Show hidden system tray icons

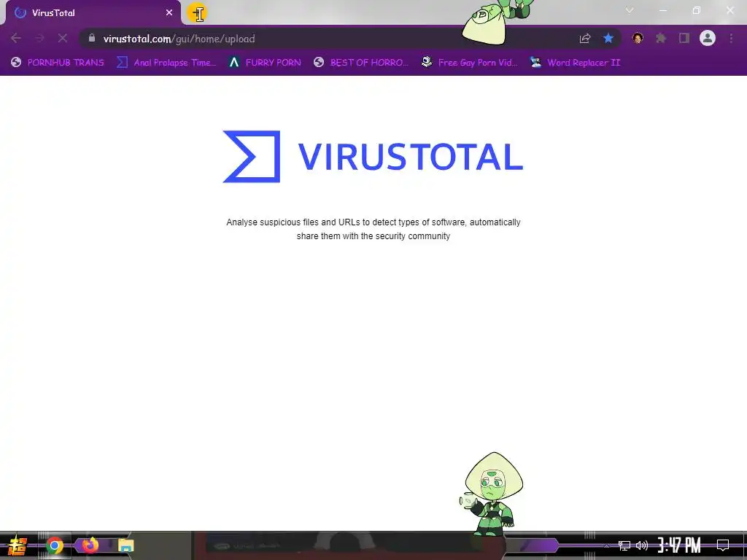606,545
